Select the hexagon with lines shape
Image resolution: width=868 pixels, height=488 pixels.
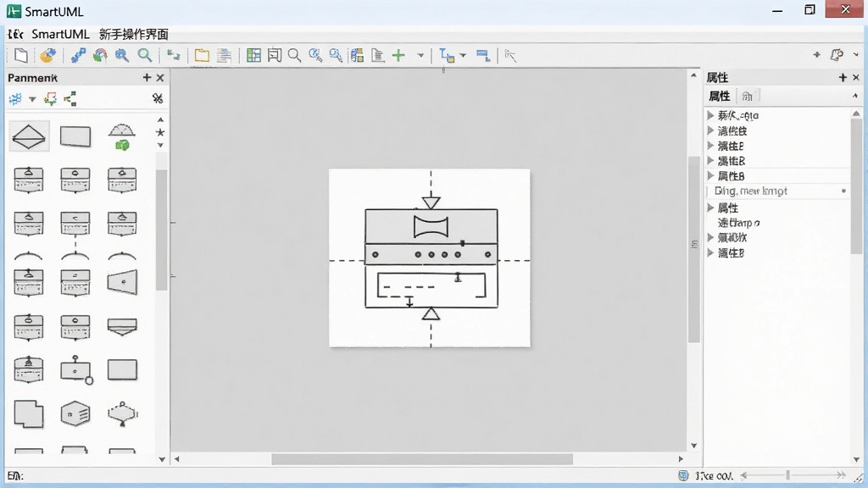[75, 413]
